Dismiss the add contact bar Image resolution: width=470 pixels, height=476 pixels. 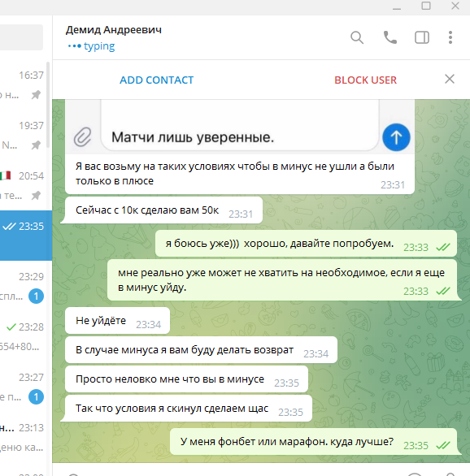click(450, 80)
